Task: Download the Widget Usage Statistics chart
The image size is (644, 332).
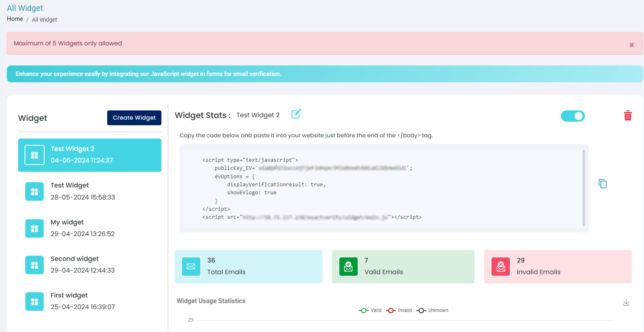Action: click(627, 302)
